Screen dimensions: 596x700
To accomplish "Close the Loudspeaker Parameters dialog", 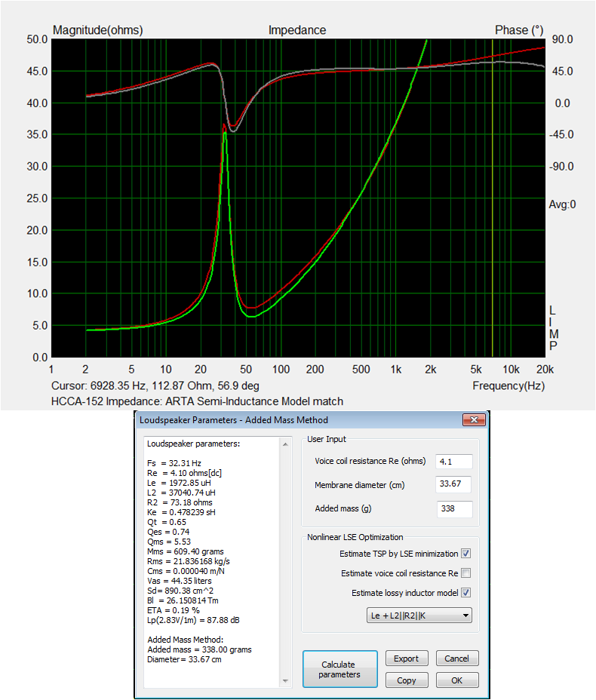I will 474,419.
